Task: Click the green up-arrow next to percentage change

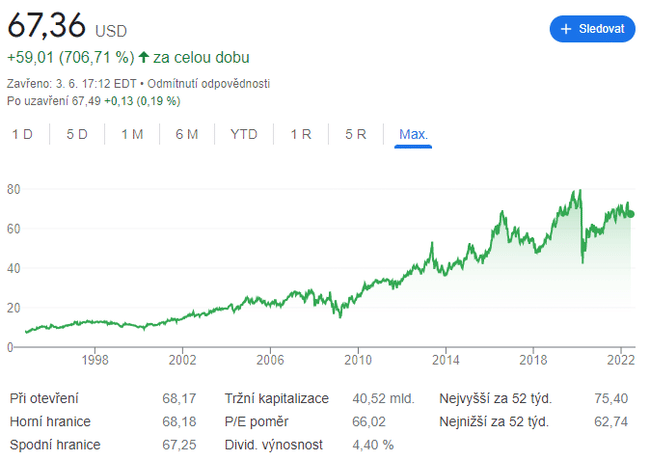Action: pyautogui.click(x=143, y=58)
